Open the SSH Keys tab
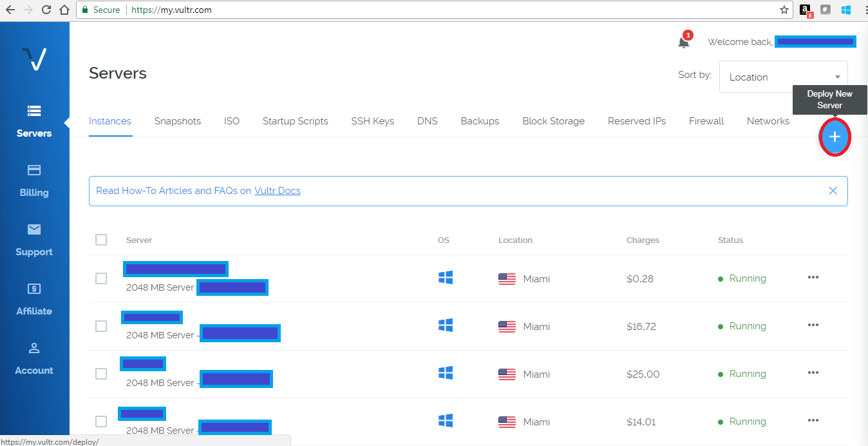 [373, 121]
